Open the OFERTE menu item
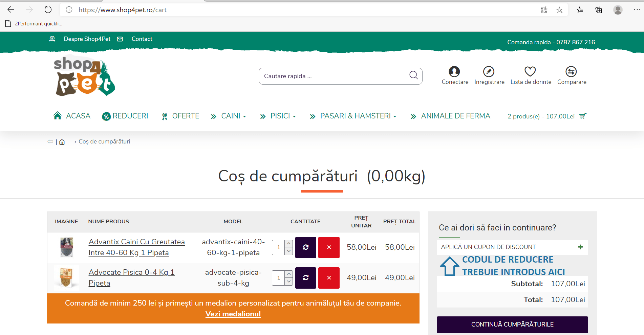Screen dimensions: 644x335 [x=186, y=116]
